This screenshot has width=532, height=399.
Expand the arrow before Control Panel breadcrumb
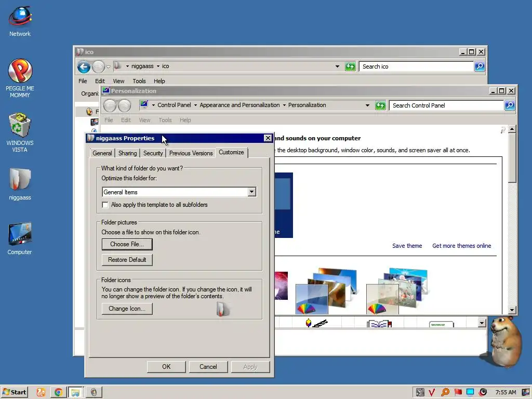[x=153, y=105]
